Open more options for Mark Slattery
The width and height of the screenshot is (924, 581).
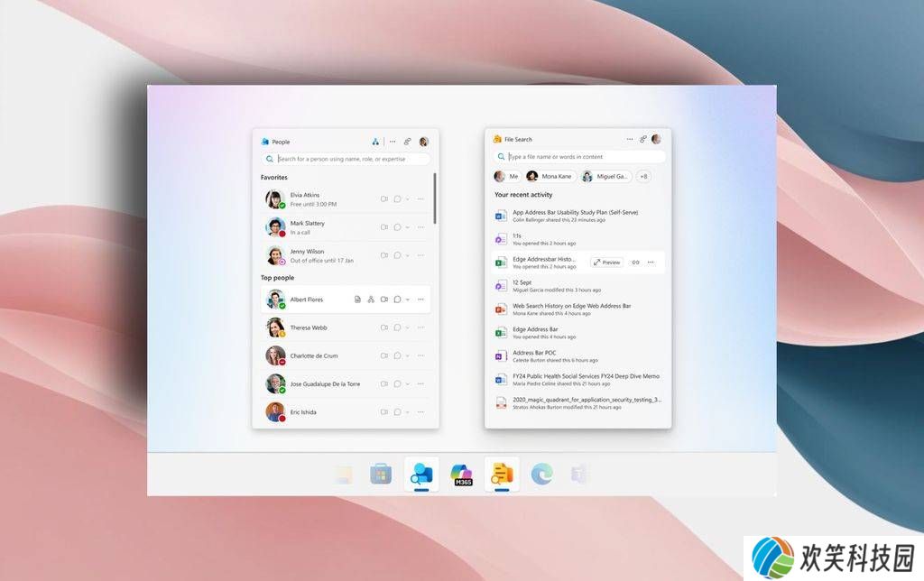point(420,227)
